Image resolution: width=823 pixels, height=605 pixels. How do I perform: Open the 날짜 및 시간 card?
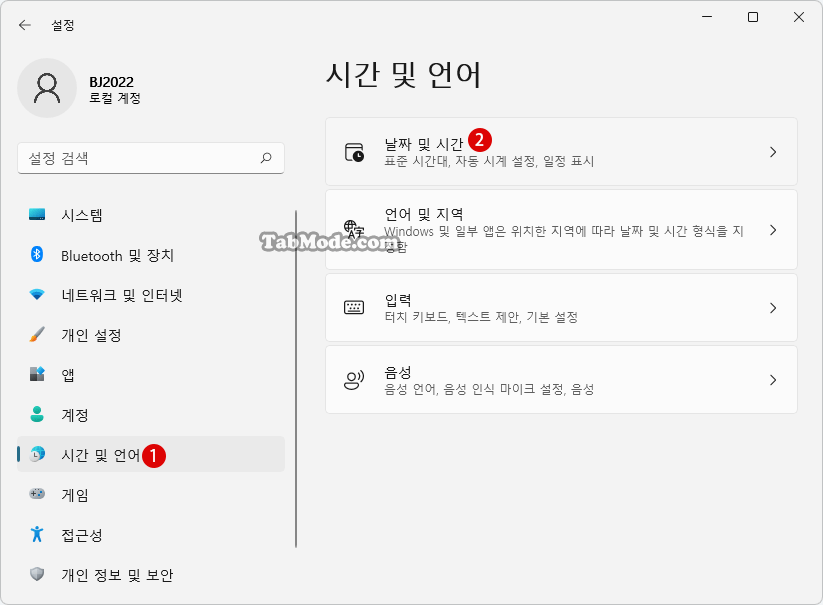click(561, 152)
